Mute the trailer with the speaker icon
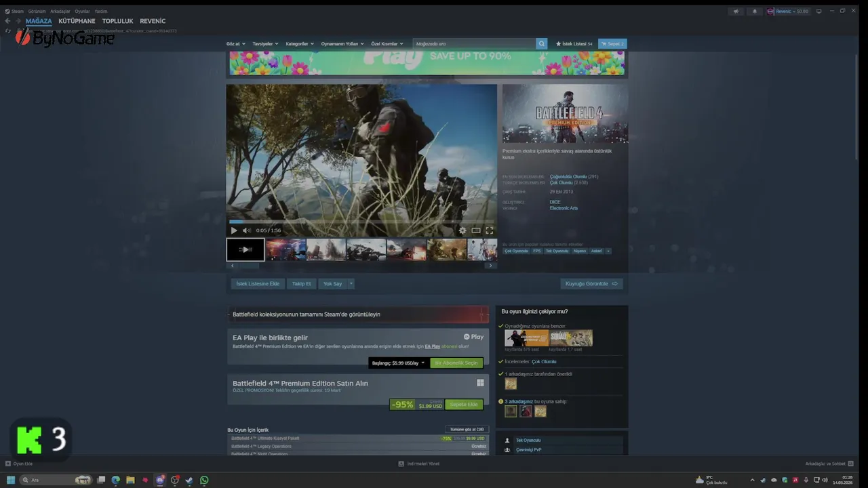868x488 pixels. coord(247,230)
